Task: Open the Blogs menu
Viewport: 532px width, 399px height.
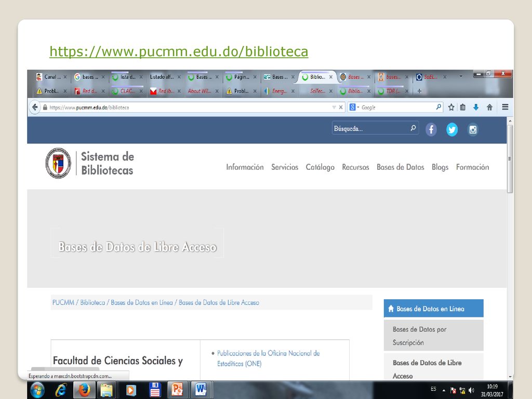Action: pos(440,167)
